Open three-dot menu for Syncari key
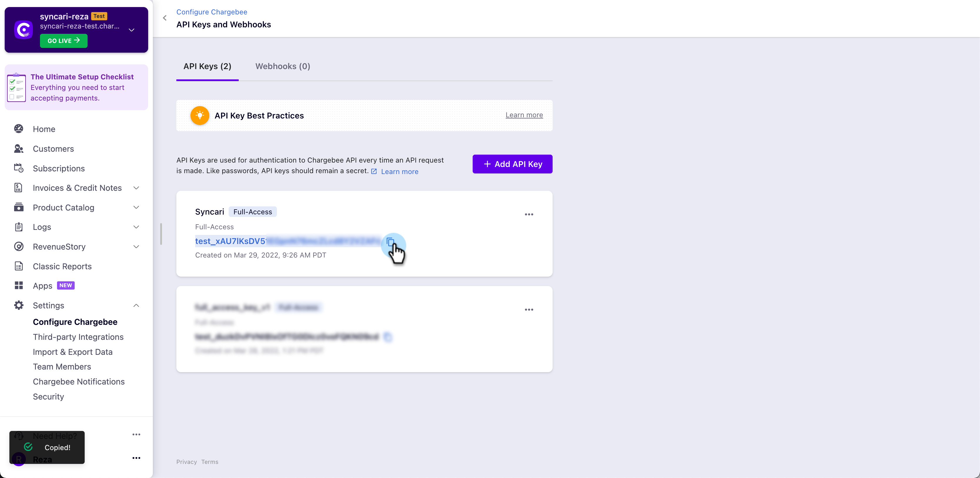 coord(529,214)
